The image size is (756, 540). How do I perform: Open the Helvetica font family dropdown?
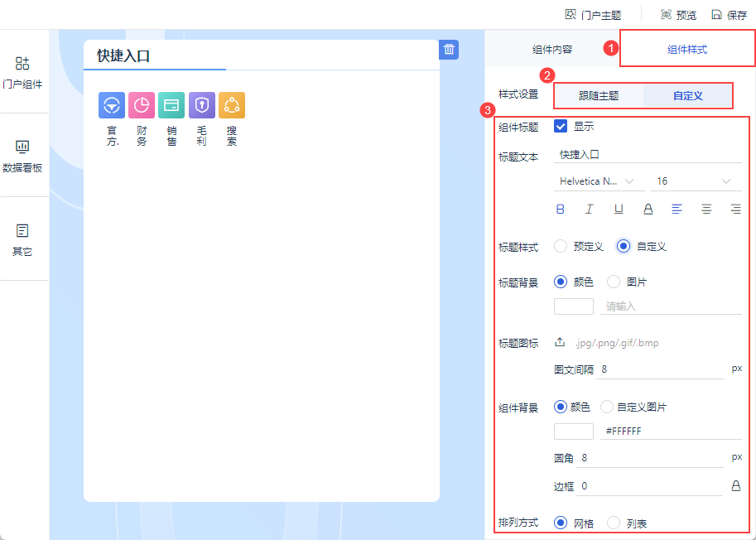600,181
